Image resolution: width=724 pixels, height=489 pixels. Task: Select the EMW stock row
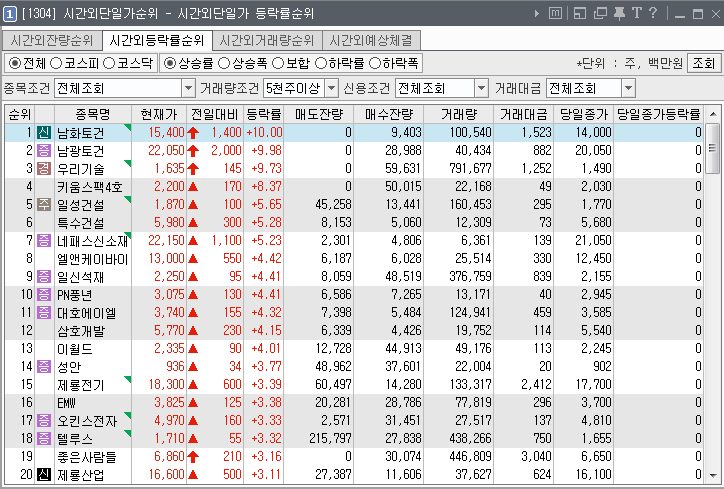pos(354,403)
